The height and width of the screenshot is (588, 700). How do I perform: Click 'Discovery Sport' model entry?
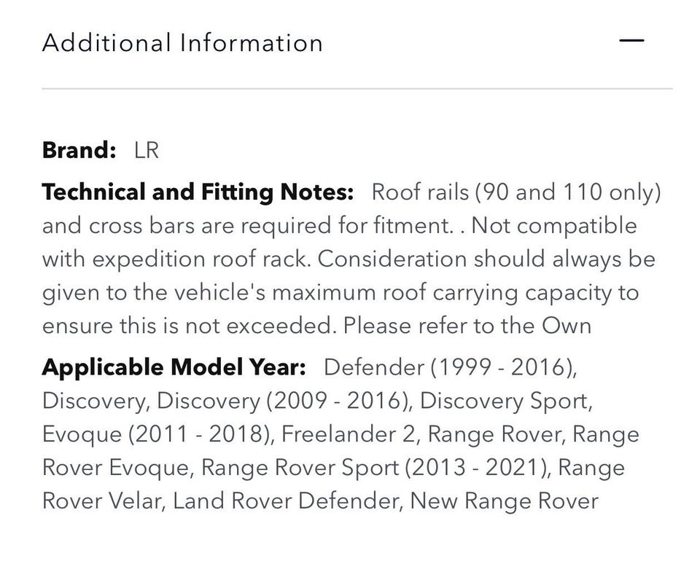[x=506, y=401]
